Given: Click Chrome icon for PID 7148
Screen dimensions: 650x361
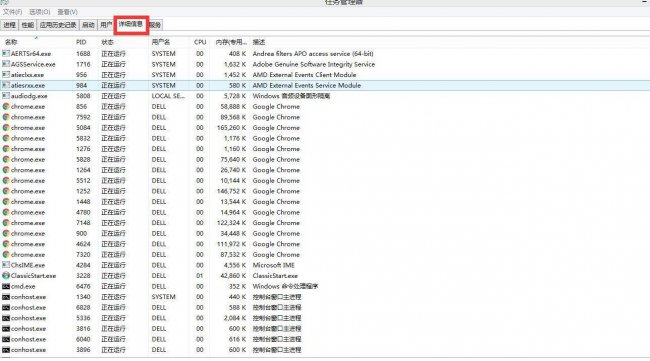Looking at the screenshot, I should coord(6,223).
